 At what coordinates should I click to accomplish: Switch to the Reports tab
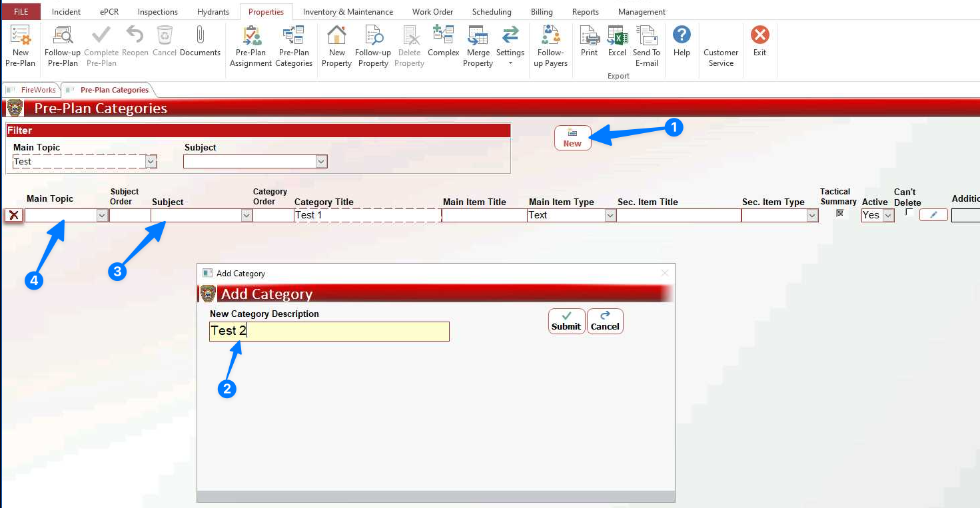point(586,11)
